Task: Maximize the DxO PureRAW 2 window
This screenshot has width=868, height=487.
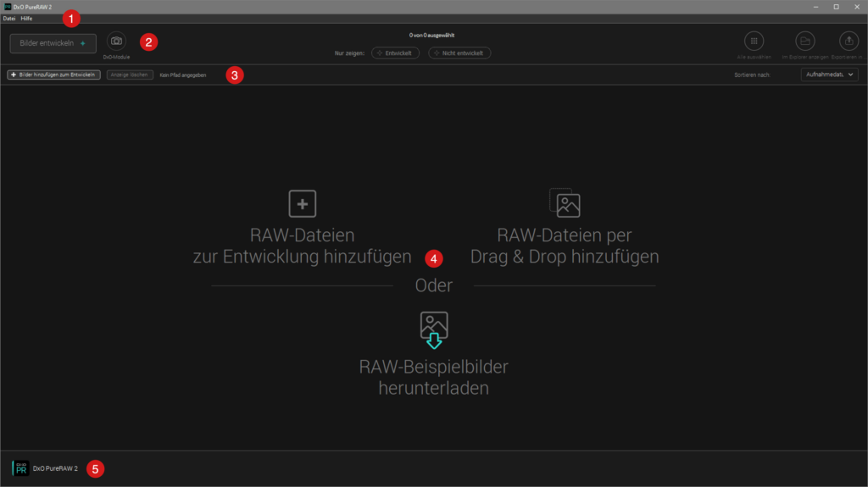Action: click(x=837, y=7)
